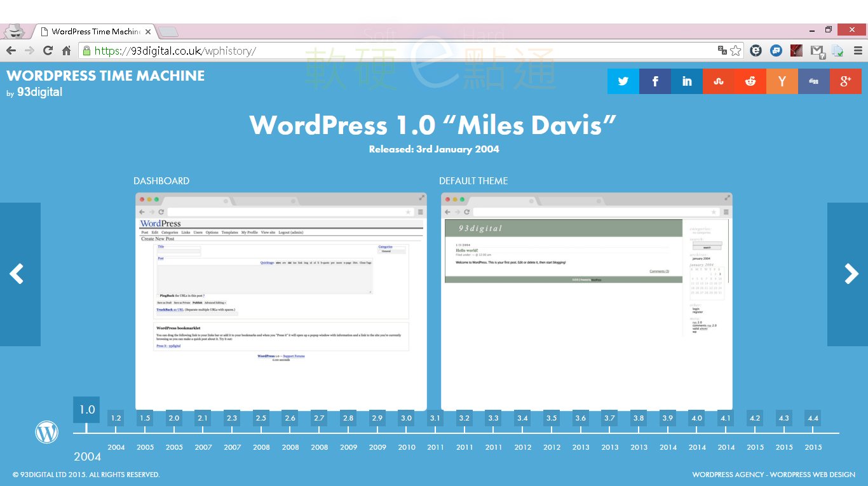Screen dimensions: 868x486
Task: Click WORDPRESS TIME MACHINE header title
Action: click(105, 76)
